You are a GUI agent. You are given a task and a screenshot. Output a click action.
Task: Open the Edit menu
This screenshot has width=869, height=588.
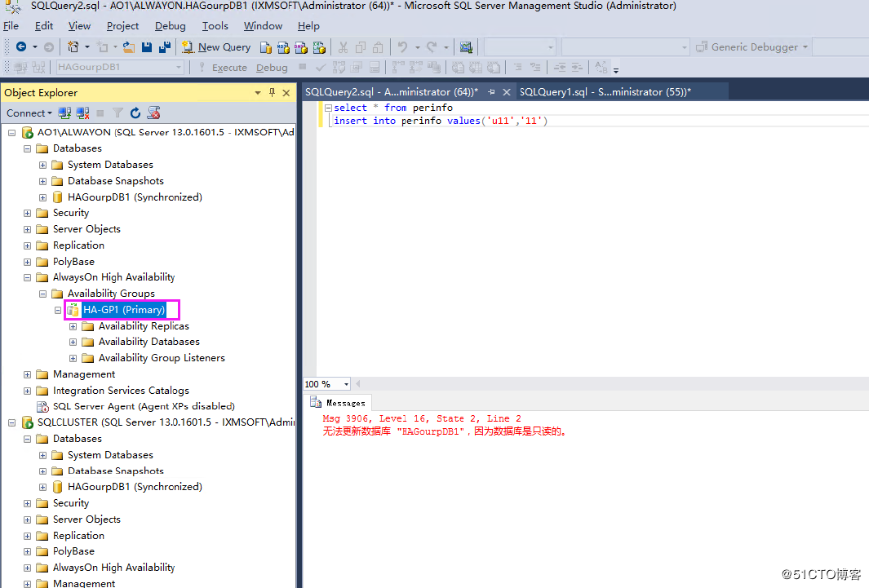[x=44, y=26]
